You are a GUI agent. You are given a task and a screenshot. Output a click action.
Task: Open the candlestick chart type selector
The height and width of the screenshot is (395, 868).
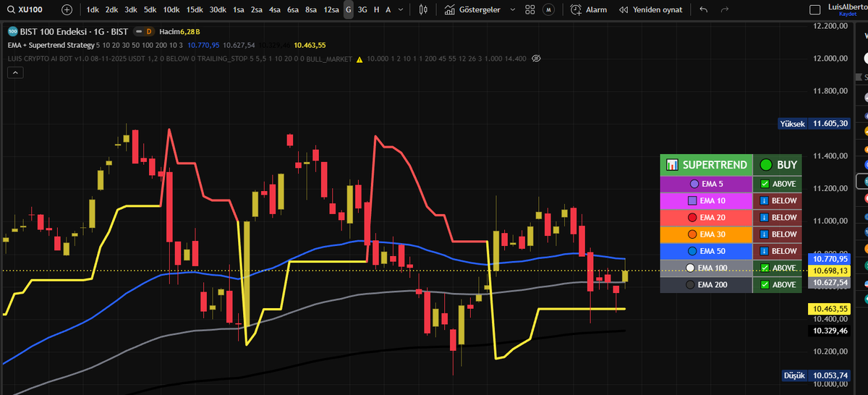click(424, 10)
